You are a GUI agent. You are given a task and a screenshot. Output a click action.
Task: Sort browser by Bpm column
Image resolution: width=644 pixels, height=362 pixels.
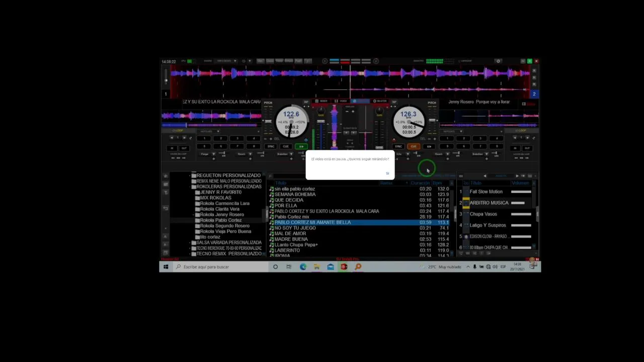click(437, 183)
